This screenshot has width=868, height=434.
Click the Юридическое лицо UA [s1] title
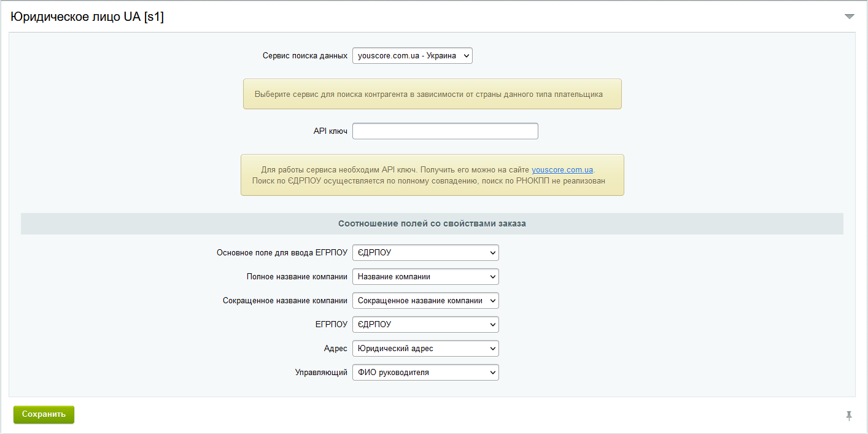tap(87, 17)
